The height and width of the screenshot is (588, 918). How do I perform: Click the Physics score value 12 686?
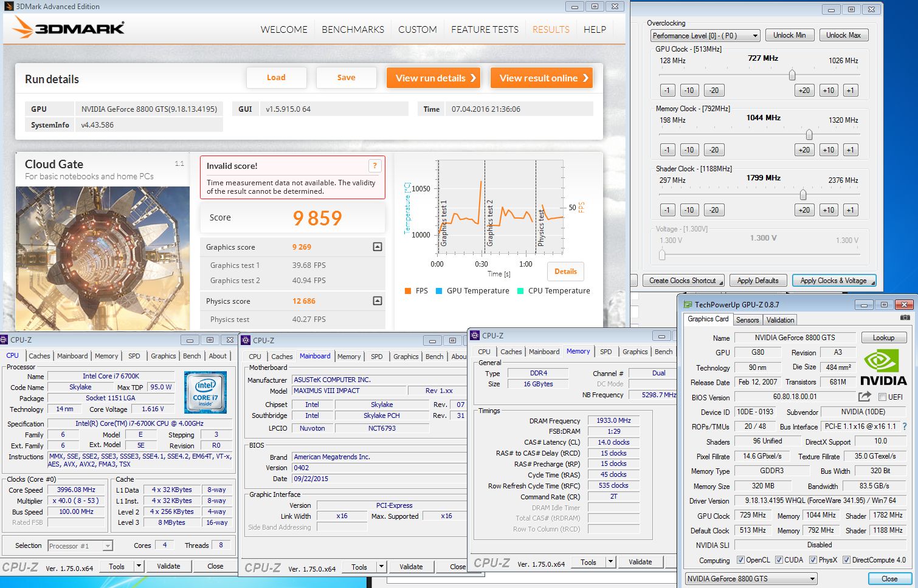coord(303,301)
